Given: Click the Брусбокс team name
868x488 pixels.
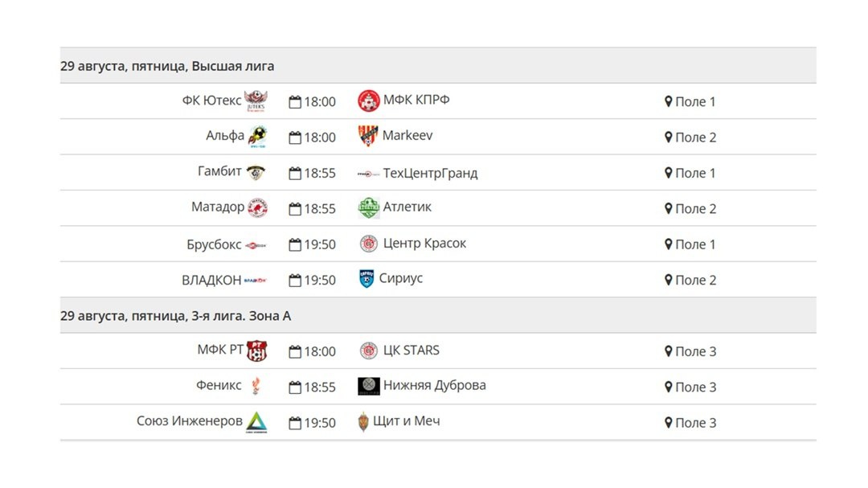Looking at the screenshot, I should tap(214, 244).
